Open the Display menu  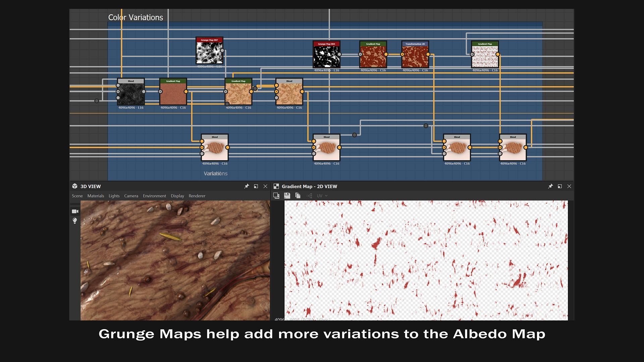[x=177, y=196]
